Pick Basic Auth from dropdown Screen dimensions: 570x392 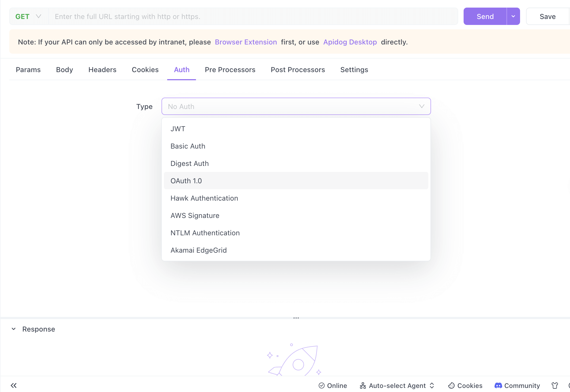pyautogui.click(x=188, y=146)
